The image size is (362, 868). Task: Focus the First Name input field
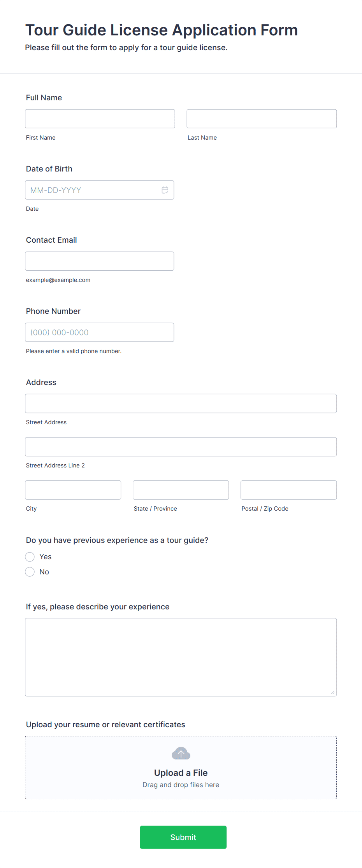pos(100,119)
